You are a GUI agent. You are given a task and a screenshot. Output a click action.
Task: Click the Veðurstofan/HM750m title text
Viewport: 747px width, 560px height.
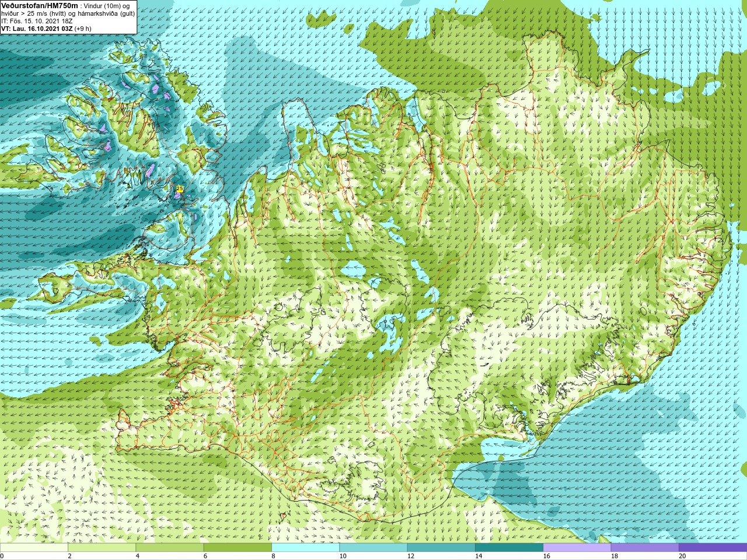(x=39, y=5)
